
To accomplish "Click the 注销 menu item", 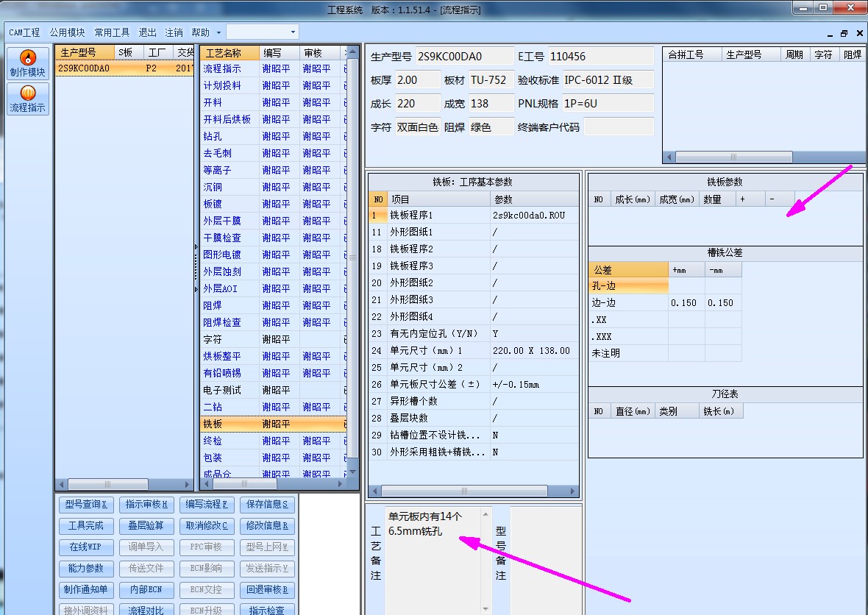I will (x=174, y=32).
